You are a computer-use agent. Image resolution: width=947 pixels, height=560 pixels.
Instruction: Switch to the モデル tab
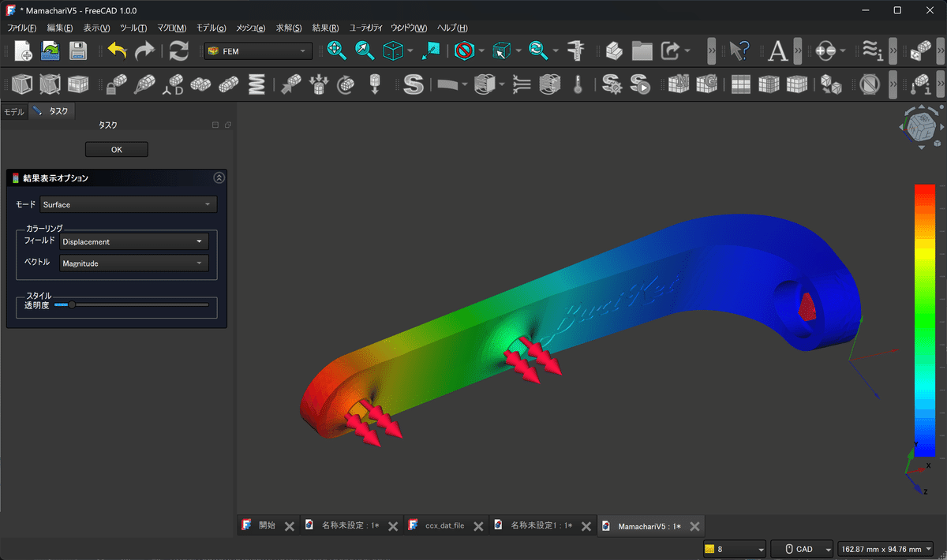14,111
